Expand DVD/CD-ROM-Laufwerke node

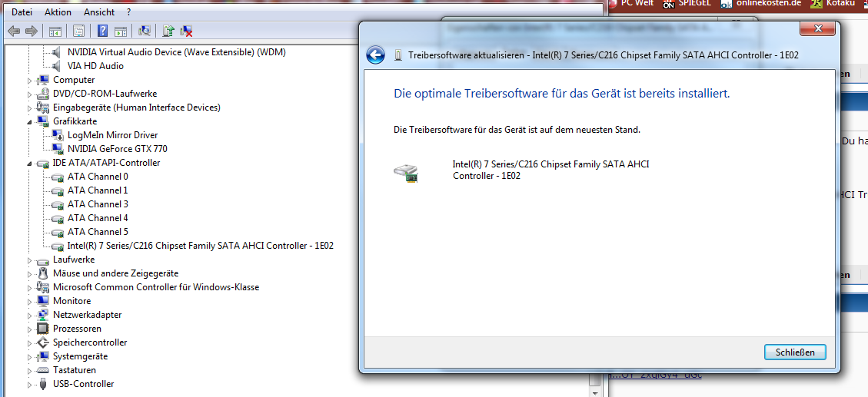coord(30,94)
